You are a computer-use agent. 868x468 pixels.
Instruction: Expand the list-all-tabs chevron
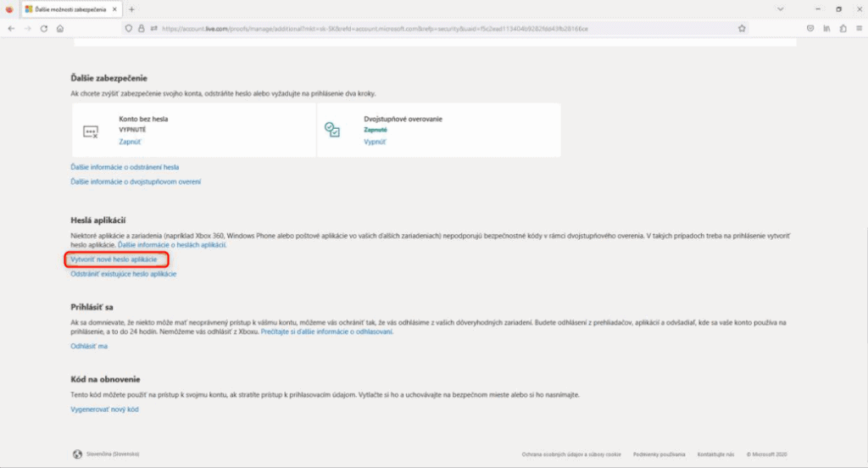[x=780, y=8]
